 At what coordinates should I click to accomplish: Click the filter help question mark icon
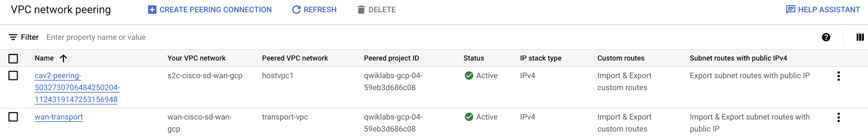[x=826, y=37]
